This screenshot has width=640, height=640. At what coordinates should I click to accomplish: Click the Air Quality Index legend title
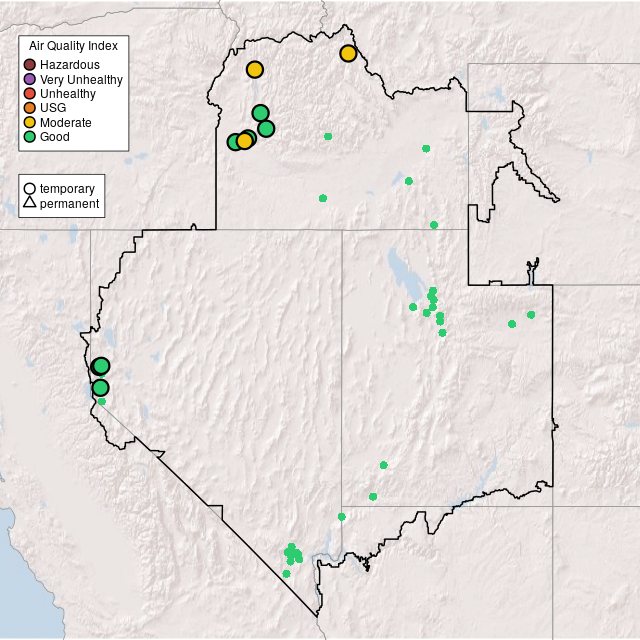73,46
